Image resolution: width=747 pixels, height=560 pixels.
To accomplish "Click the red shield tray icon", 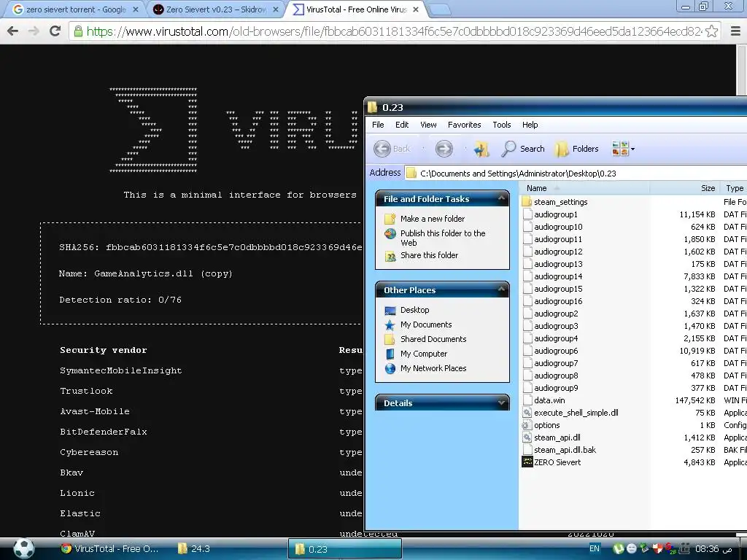I will 657,548.
